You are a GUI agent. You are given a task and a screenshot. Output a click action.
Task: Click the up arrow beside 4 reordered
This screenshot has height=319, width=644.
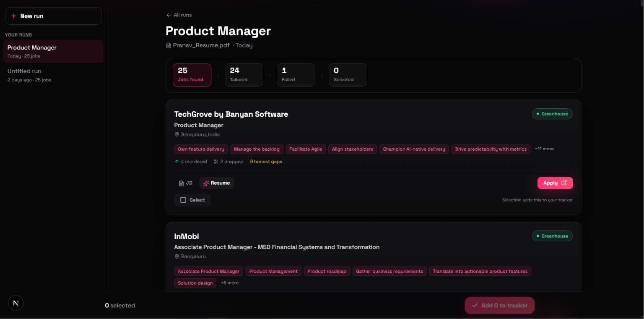177,162
